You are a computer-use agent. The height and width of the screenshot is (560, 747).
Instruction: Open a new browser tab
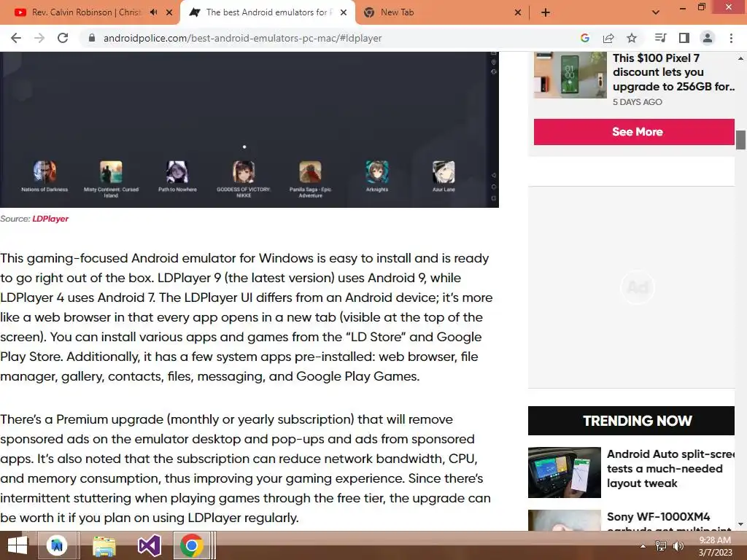546,12
